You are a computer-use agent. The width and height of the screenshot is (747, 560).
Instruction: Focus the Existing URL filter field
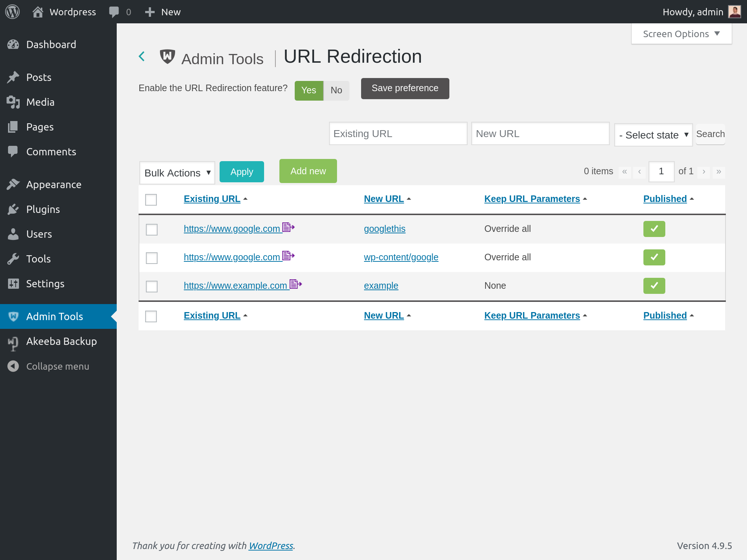coord(398,133)
